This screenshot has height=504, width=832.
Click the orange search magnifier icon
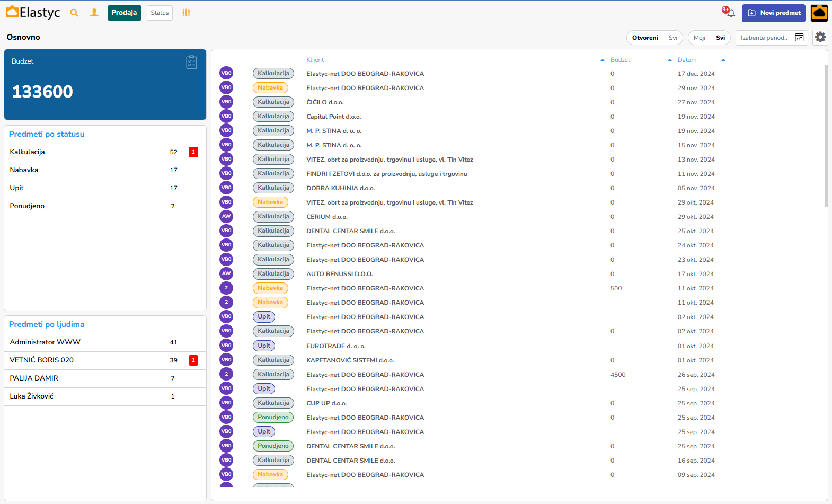pos(74,13)
